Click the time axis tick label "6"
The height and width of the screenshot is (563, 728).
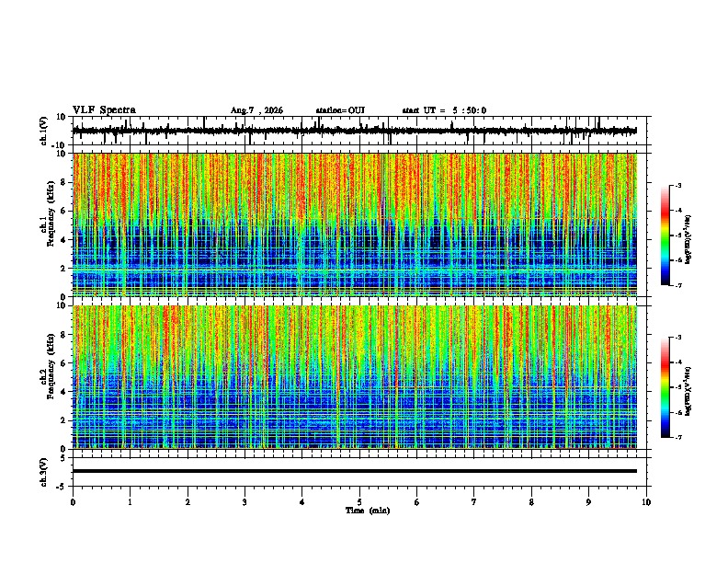point(417,502)
